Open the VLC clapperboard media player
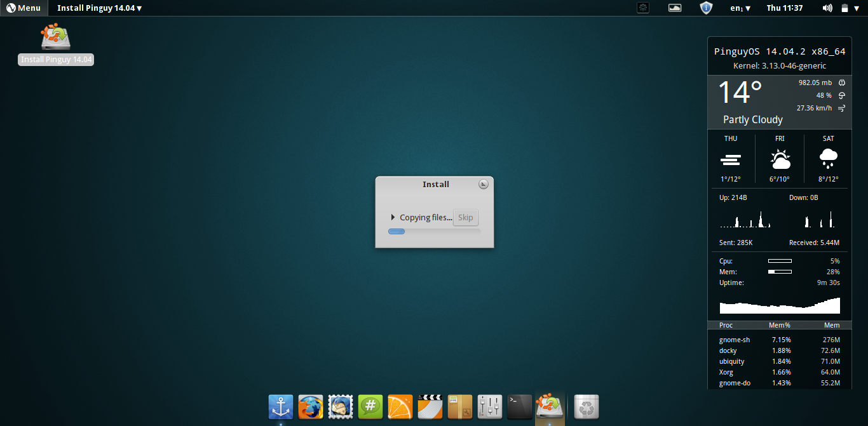The height and width of the screenshot is (426, 868). tap(430, 406)
